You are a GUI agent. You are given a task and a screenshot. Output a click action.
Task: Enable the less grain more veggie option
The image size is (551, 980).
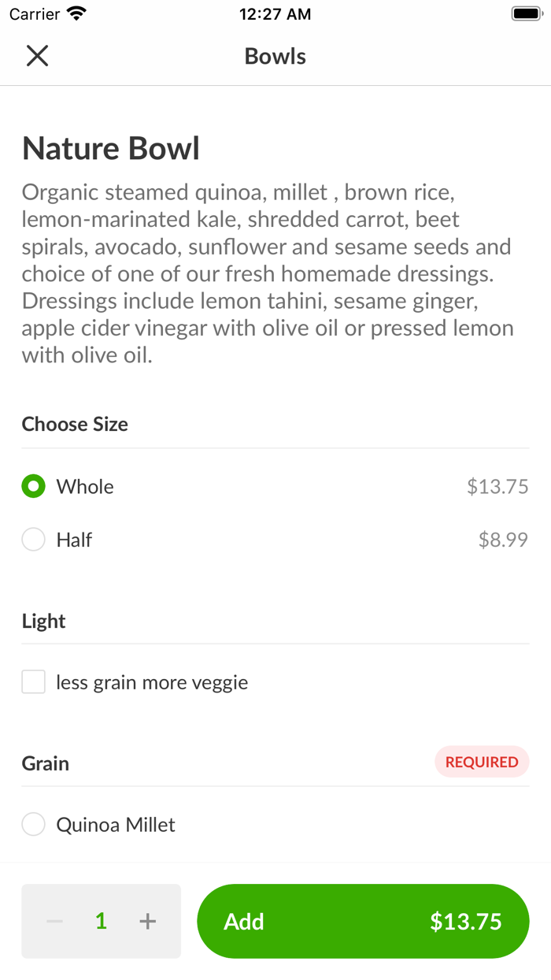pyautogui.click(x=33, y=681)
